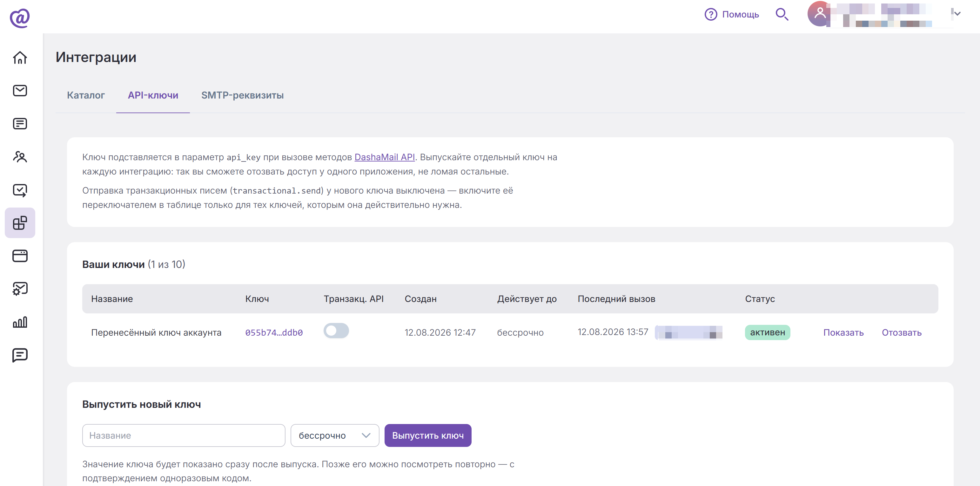980x486 pixels.
Task: Open the Помощь help link
Action: [740, 15]
